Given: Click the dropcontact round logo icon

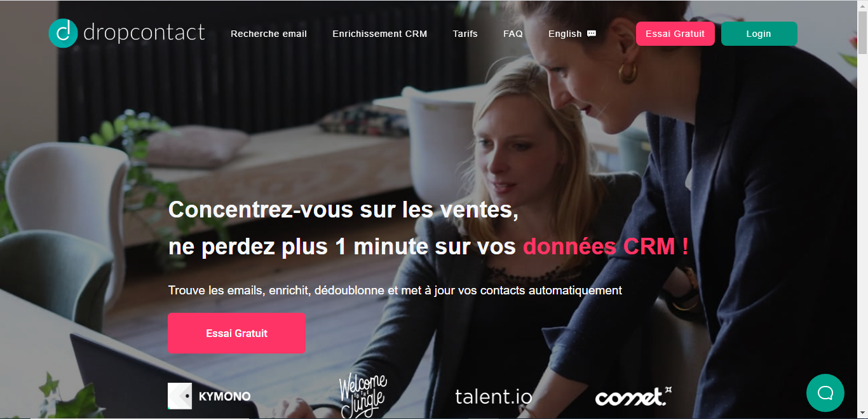Looking at the screenshot, I should click(x=63, y=33).
